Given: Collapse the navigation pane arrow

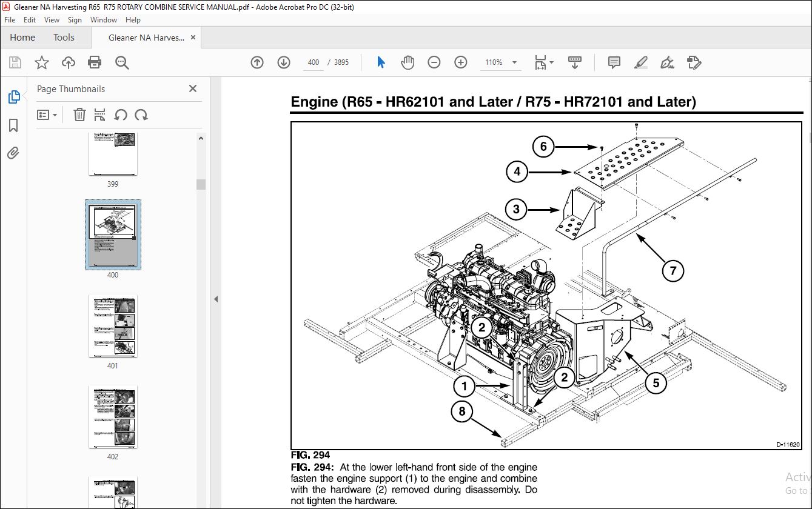Looking at the screenshot, I should (x=216, y=299).
